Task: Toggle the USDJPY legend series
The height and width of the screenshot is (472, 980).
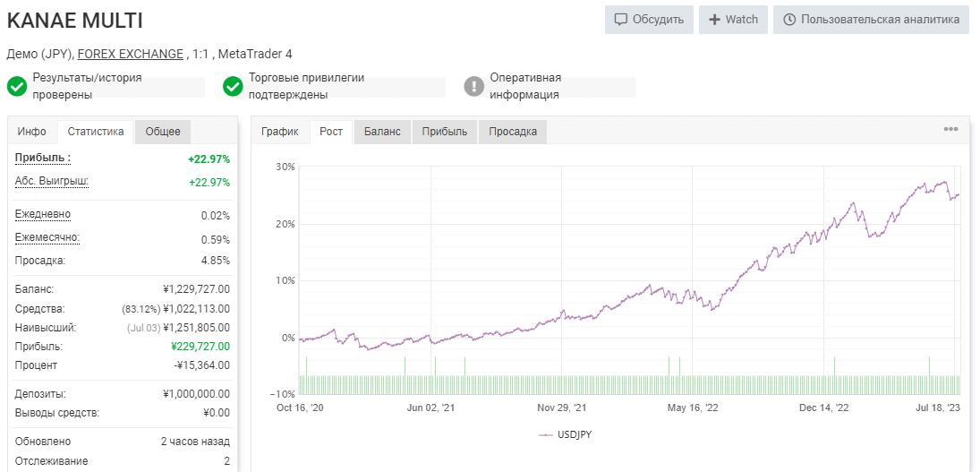Action: coord(565,434)
